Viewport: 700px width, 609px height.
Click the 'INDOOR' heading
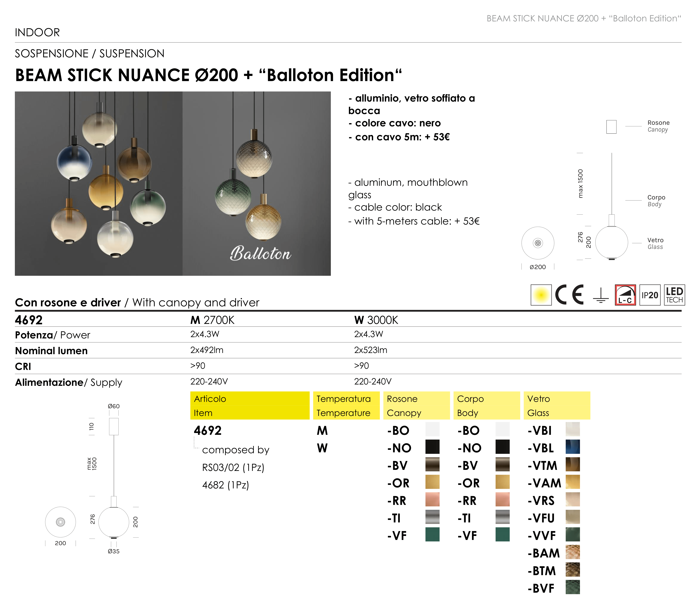37,33
